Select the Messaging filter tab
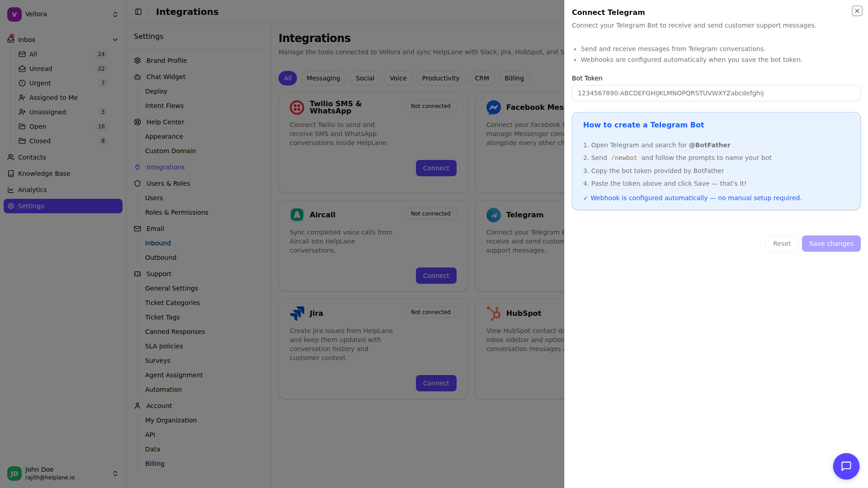The image size is (868, 488). coord(323,78)
